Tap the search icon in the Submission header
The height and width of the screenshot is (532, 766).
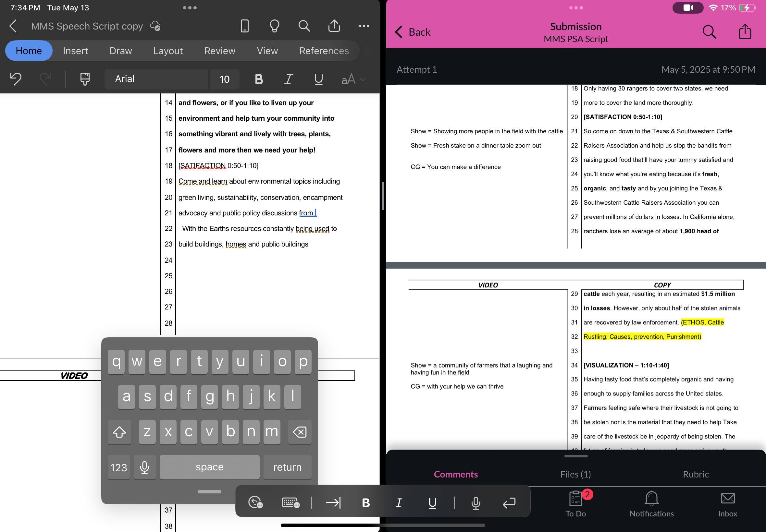(x=709, y=32)
